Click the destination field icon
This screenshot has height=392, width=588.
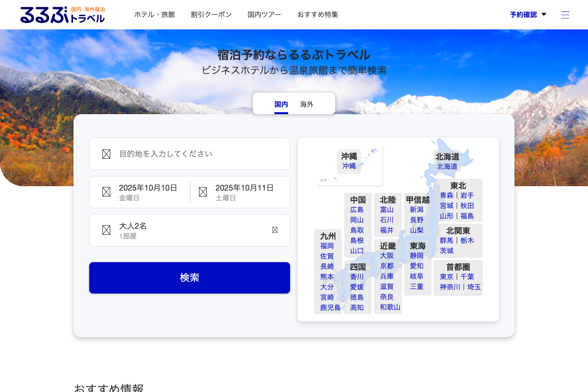106,154
